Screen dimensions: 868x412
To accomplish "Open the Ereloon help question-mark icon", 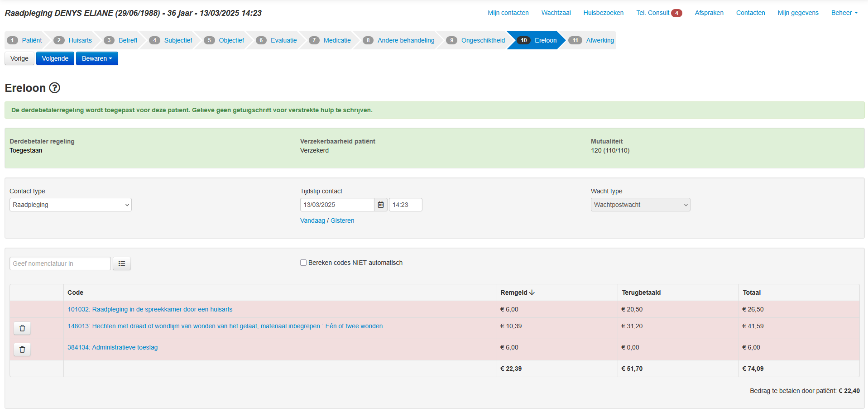I will pyautogui.click(x=54, y=88).
